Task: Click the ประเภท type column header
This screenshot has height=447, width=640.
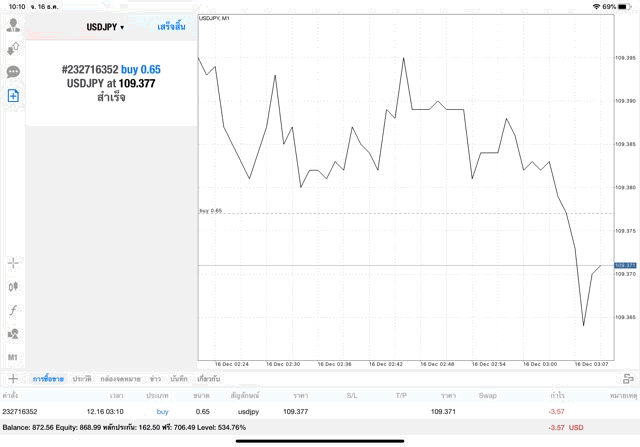Action: tap(157, 395)
